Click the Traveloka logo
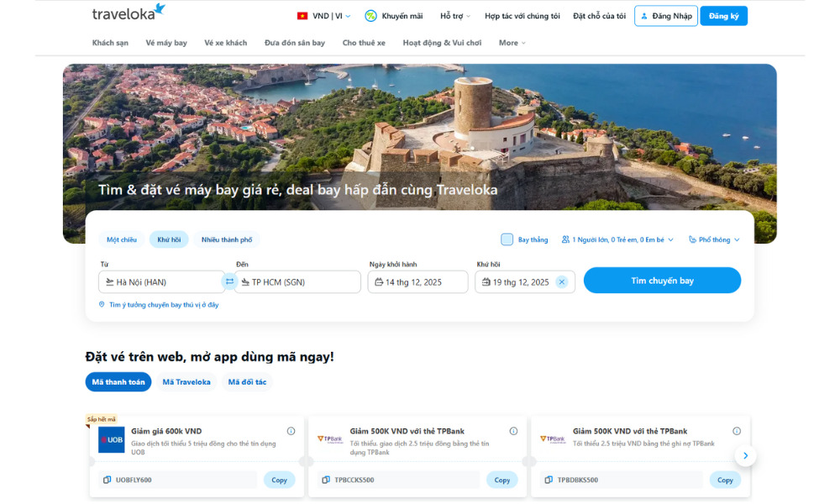The image size is (840, 504). click(123, 13)
